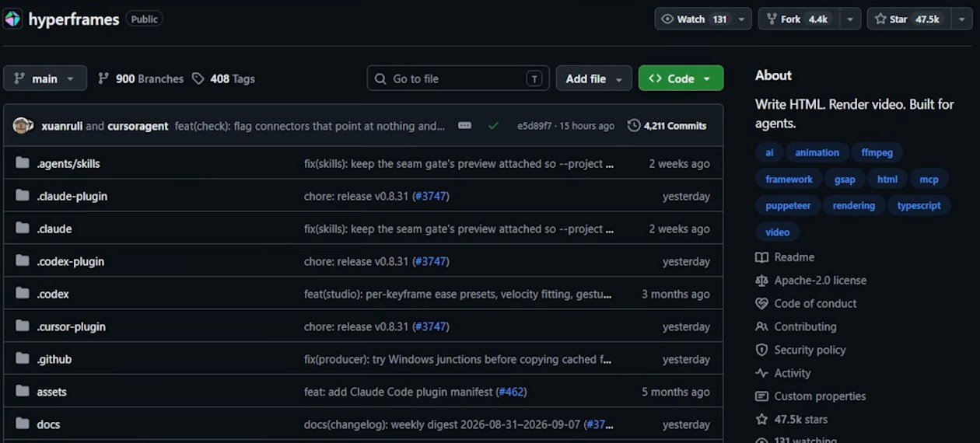
Task: Click the Go to file search field
Action: pyautogui.click(x=458, y=78)
